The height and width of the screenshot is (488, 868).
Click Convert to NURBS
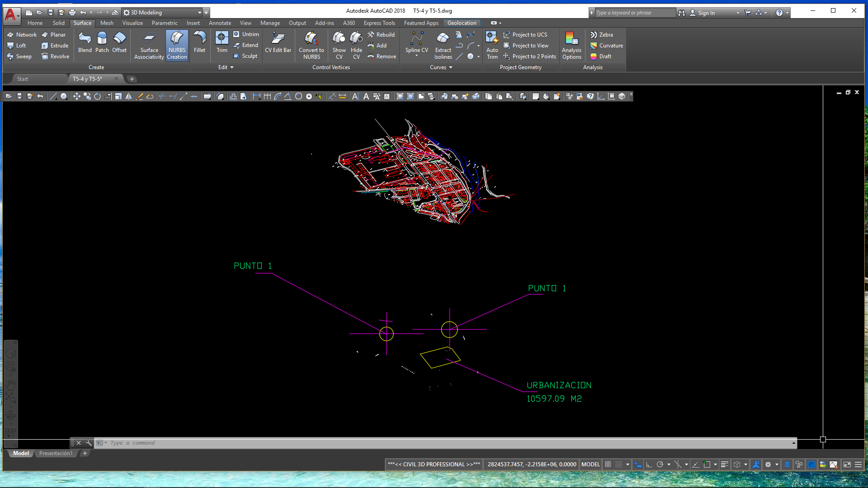click(x=311, y=45)
